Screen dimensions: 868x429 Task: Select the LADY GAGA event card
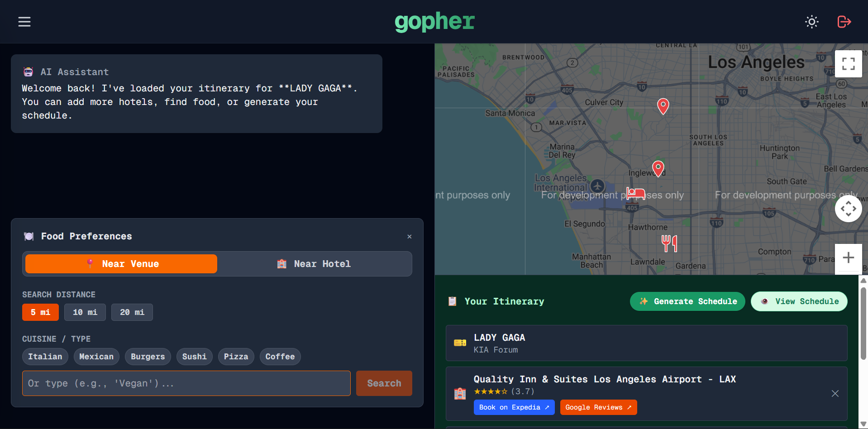click(646, 343)
